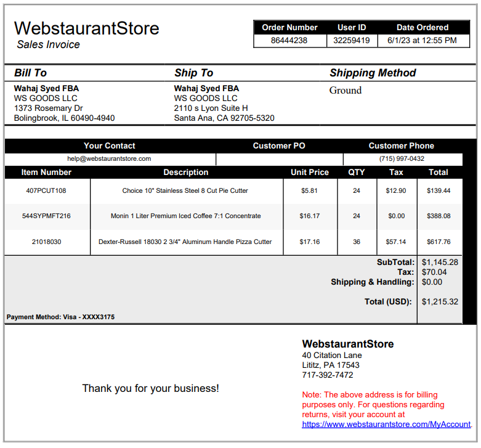Click total tax value $70.04
Screen dimensions: 481x448
[434, 272]
